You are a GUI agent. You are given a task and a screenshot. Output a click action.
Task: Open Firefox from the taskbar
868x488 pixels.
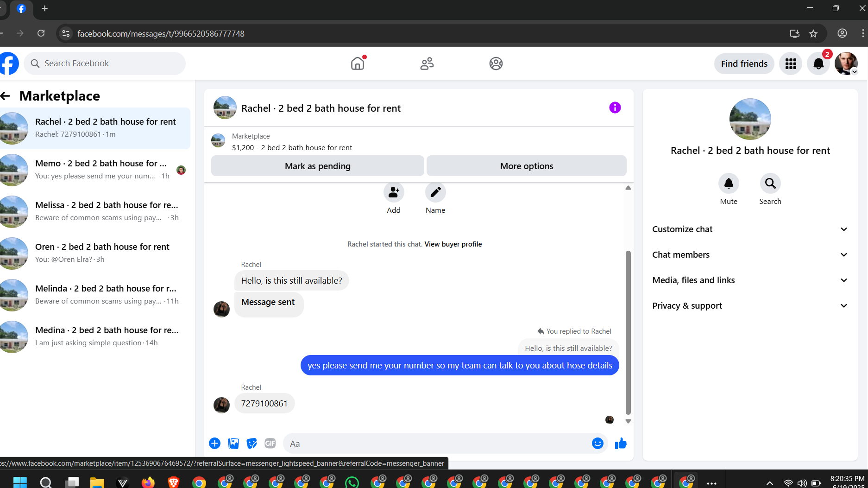click(148, 483)
